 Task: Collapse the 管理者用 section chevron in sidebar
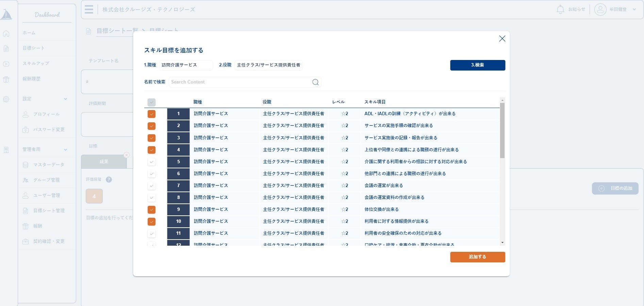65,150
